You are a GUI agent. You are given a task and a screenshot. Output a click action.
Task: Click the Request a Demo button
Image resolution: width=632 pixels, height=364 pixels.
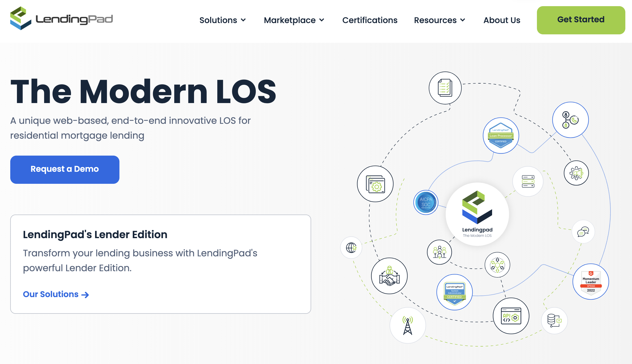point(65,169)
